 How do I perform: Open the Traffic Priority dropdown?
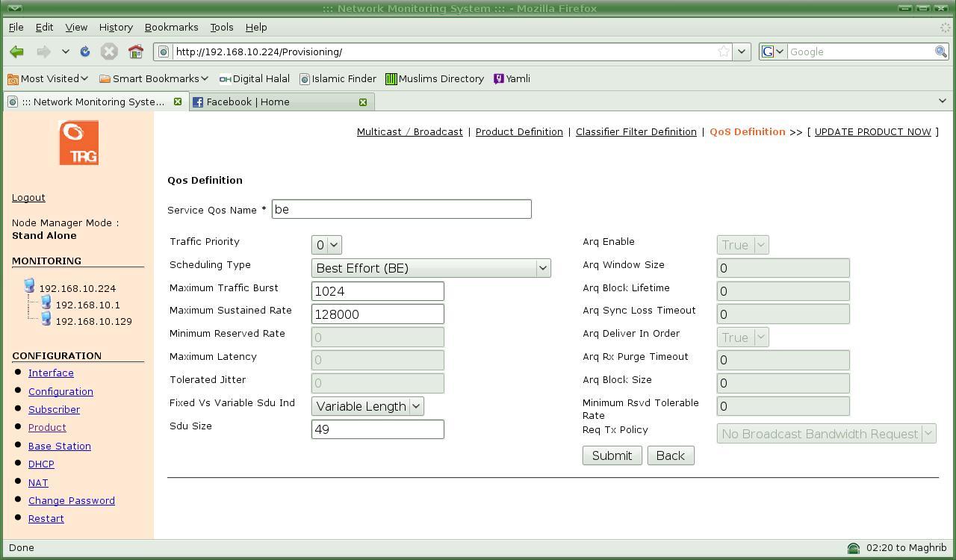pos(326,245)
